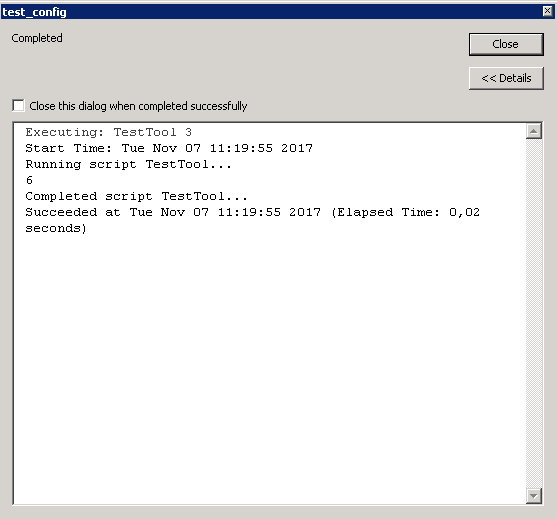Click the test_config title bar
557x519 pixels.
point(271,12)
